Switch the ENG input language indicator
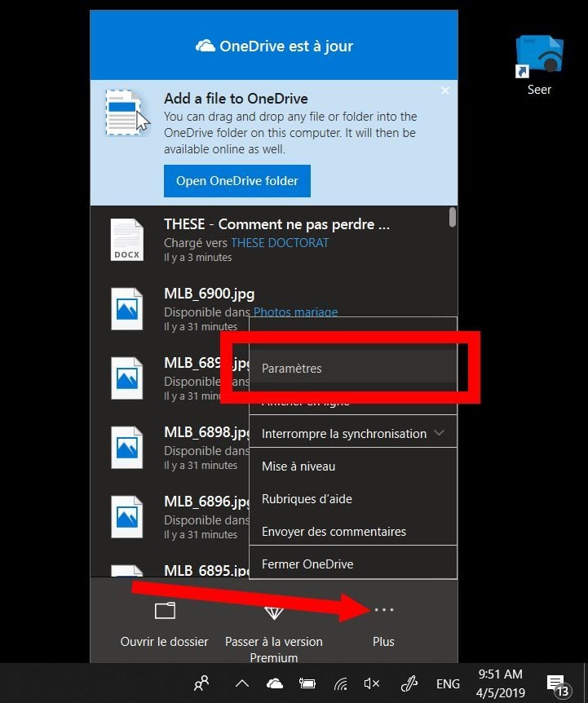The width and height of the screenshot is (588, 703). click(x=448, y=683)
